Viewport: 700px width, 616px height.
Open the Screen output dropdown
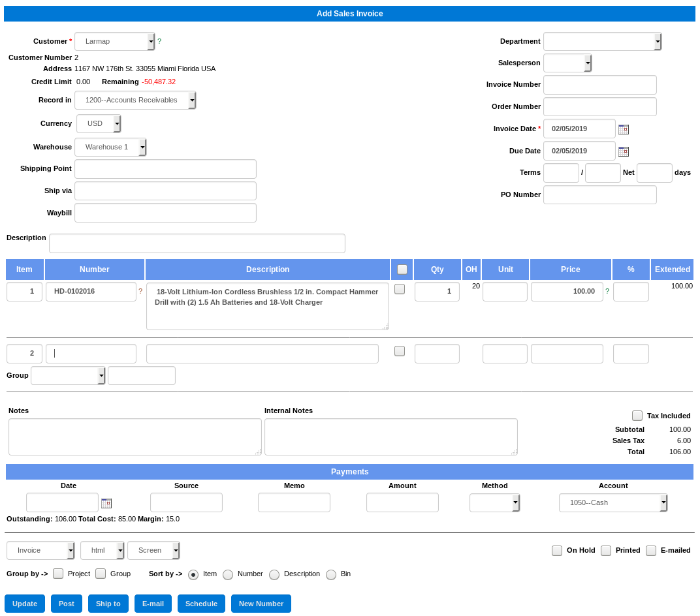153,551
